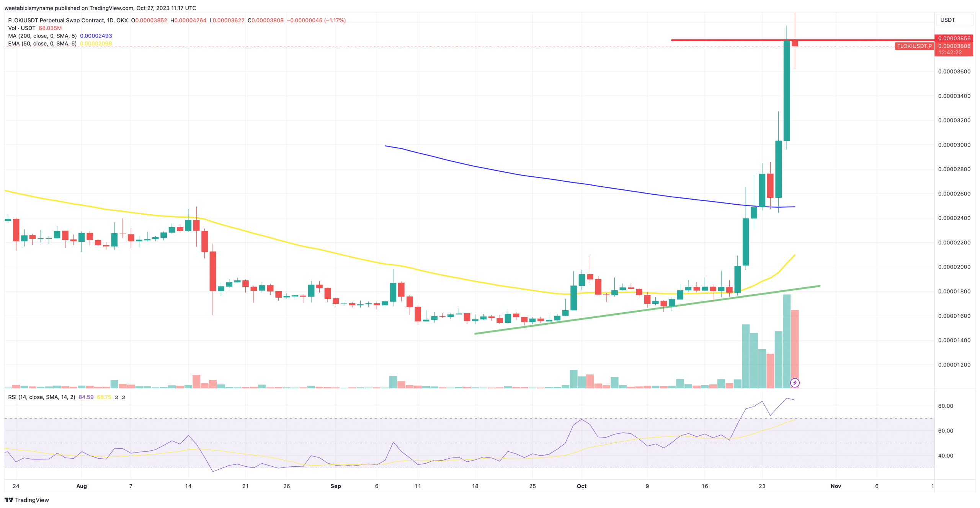The width and height of the screenshot is (980, 508).
Task: Select the red 0.00003856 price label
Action: pos(954,38)
